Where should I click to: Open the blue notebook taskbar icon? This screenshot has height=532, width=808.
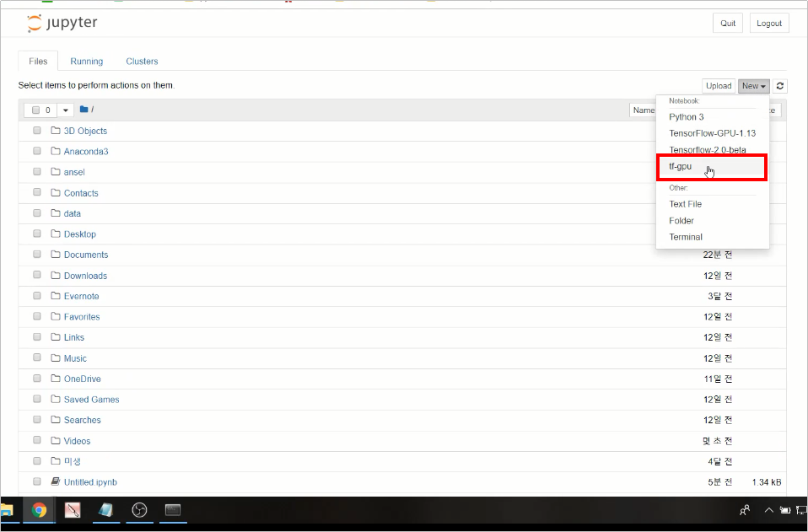point(105,510)
